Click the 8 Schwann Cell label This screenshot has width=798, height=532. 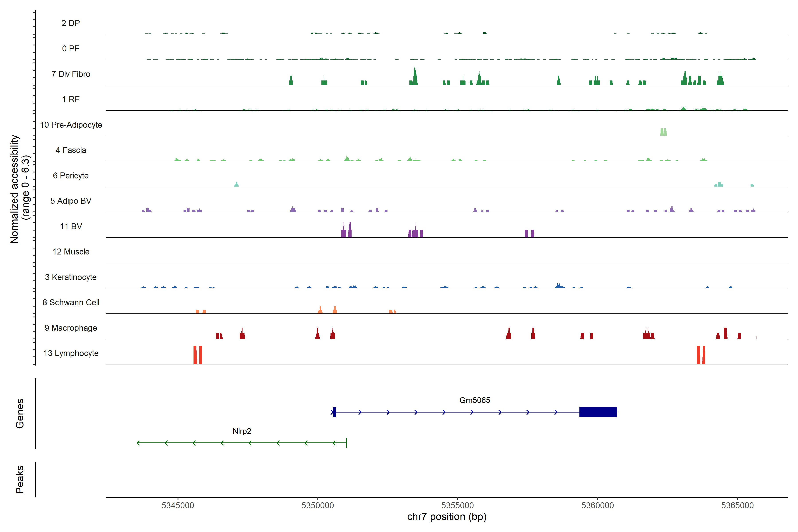coord(70,302)
